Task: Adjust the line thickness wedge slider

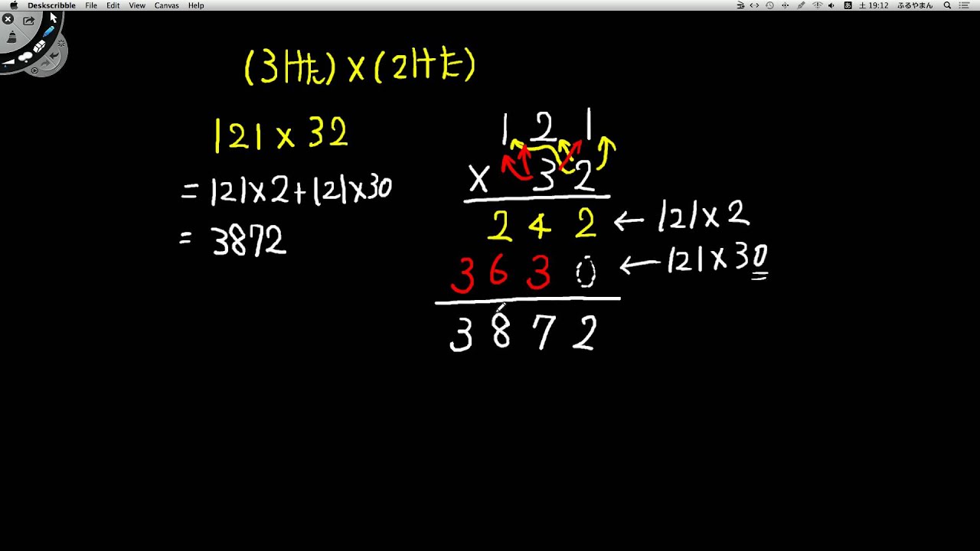Action: 8,62
